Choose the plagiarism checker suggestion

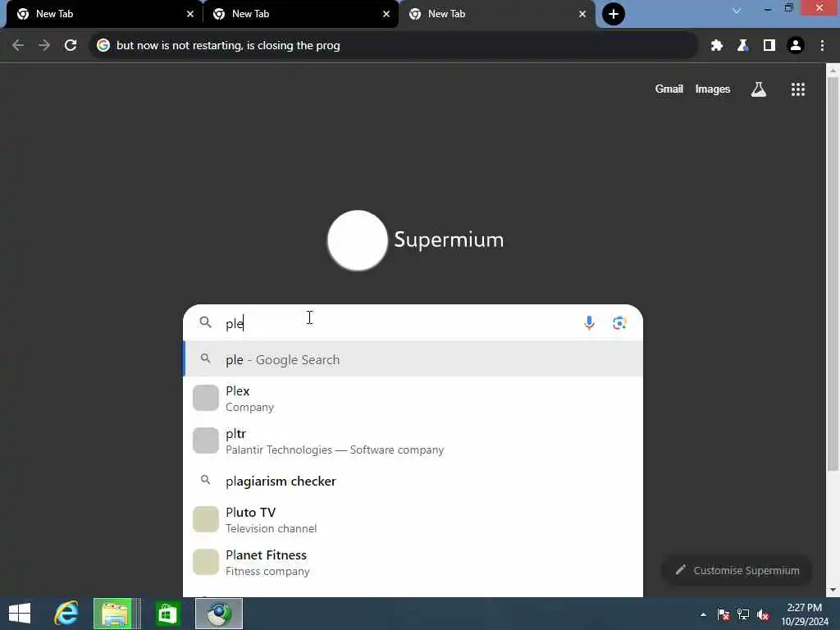coord(413,481)
